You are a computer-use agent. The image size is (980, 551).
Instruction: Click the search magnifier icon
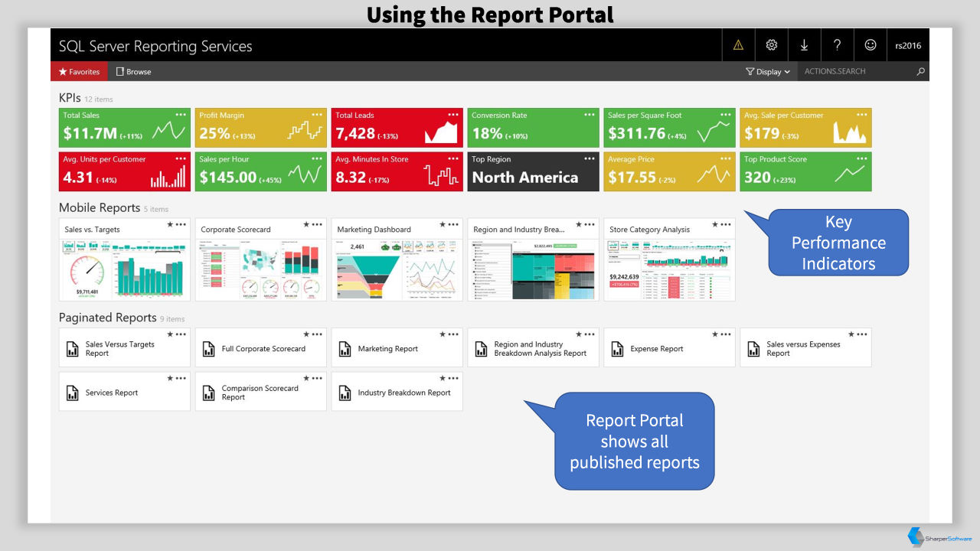click(921, 71)
